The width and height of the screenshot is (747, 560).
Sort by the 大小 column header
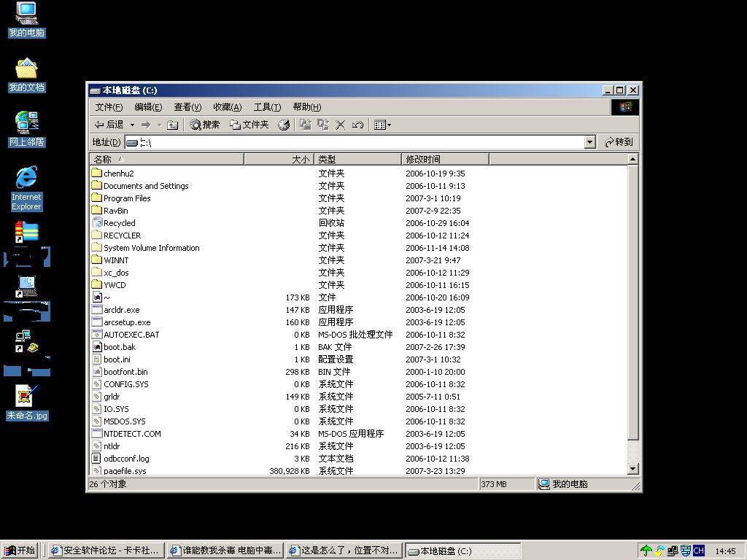(279, 159)
